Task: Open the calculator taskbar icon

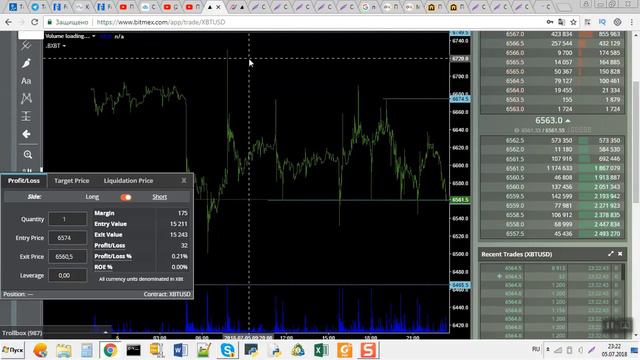Action: (87, 350)
